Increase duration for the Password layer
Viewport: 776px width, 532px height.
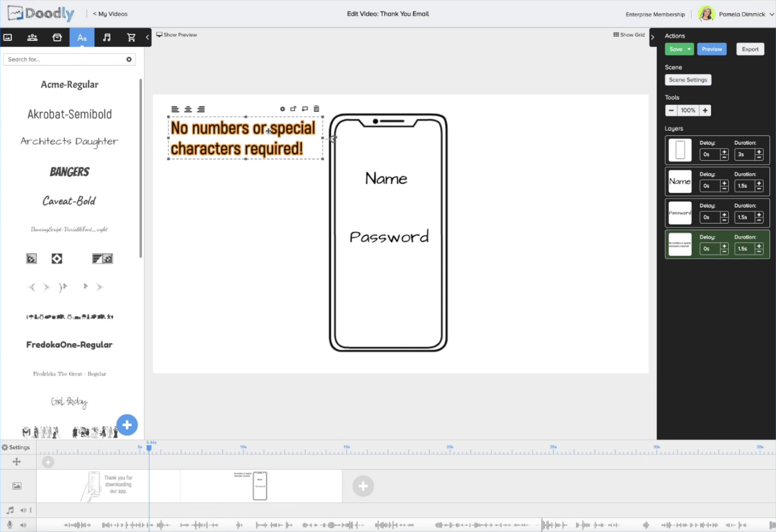(x=759, y=214)
